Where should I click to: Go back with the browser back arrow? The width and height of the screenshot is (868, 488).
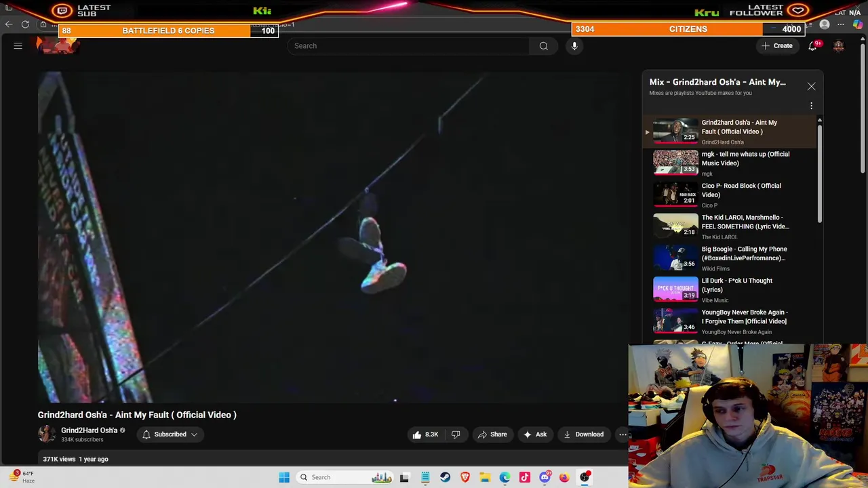[x=9, y=24]
